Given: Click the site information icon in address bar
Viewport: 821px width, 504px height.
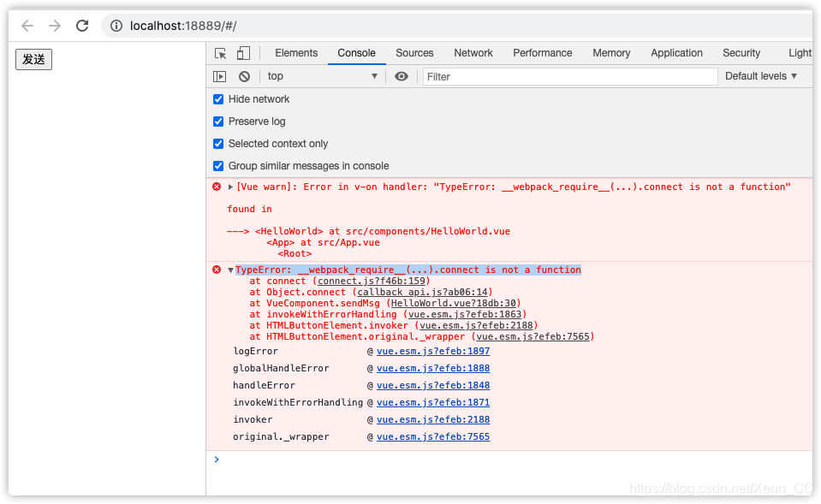Looking at the screenshot, I should point(116,26).
